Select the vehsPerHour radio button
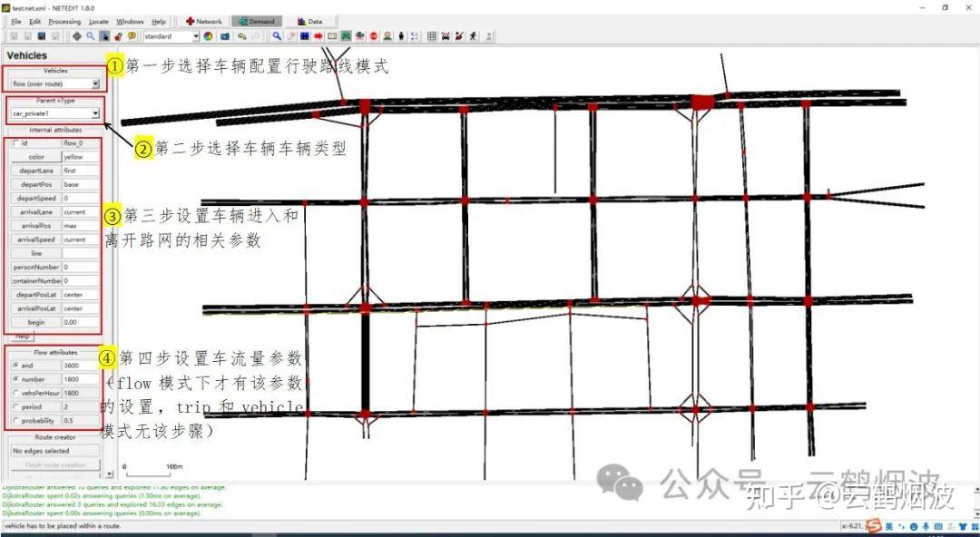980x537 pixels. [x=16, y=393]
